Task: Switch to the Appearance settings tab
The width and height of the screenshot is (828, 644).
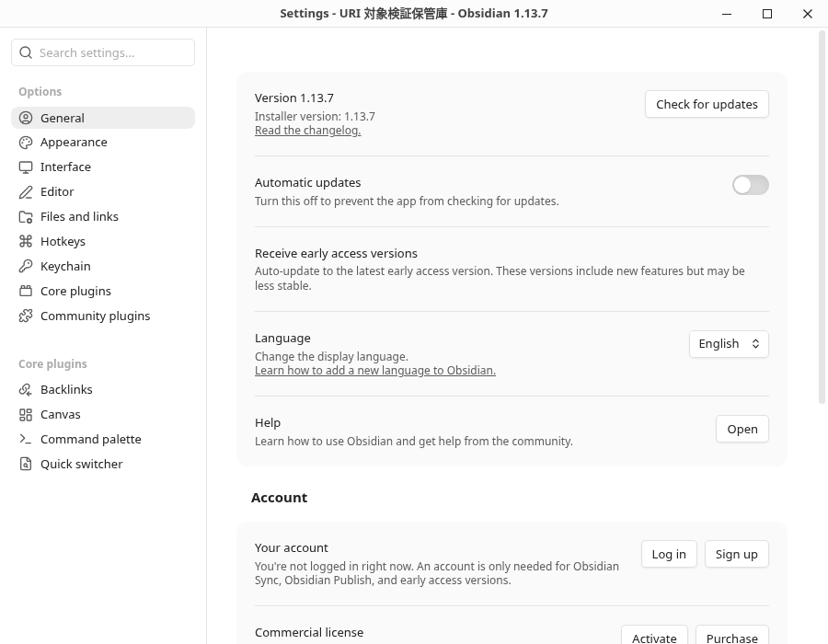Action: pos(103,143)
